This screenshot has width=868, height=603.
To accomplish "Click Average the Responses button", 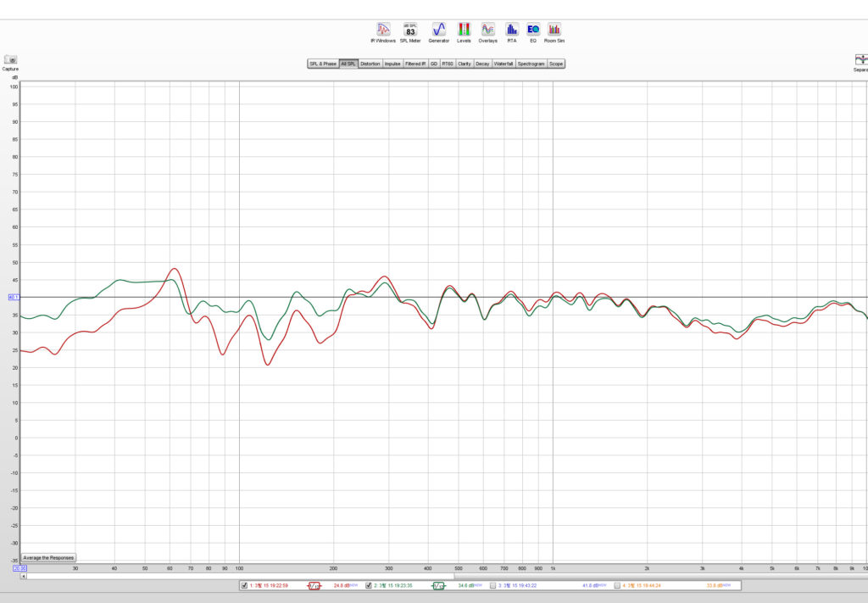I will 49,557.
